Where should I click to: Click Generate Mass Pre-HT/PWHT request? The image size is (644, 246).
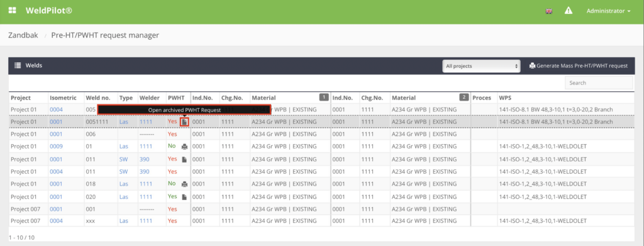[579, 65]
